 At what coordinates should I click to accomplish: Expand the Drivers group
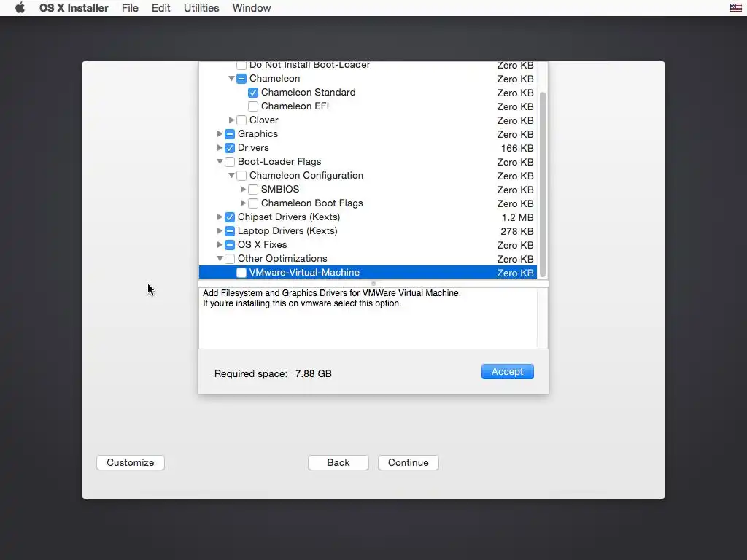[x=220, y=147]
